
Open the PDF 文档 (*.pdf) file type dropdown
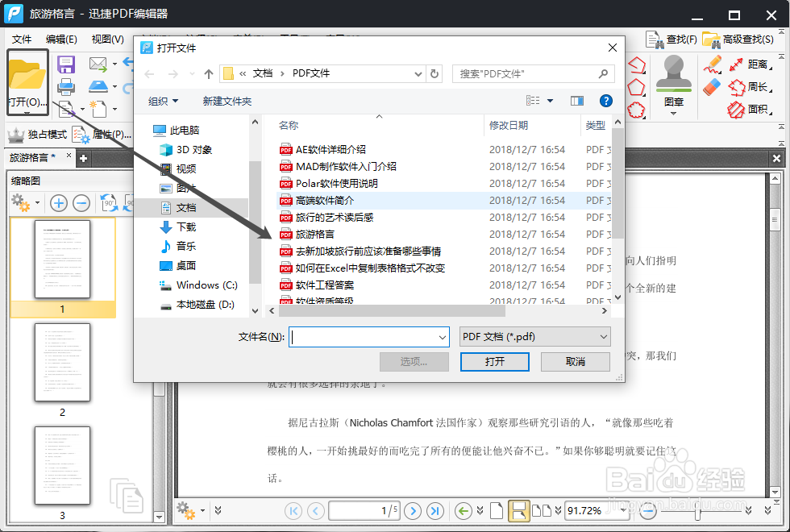coord(534,337)
